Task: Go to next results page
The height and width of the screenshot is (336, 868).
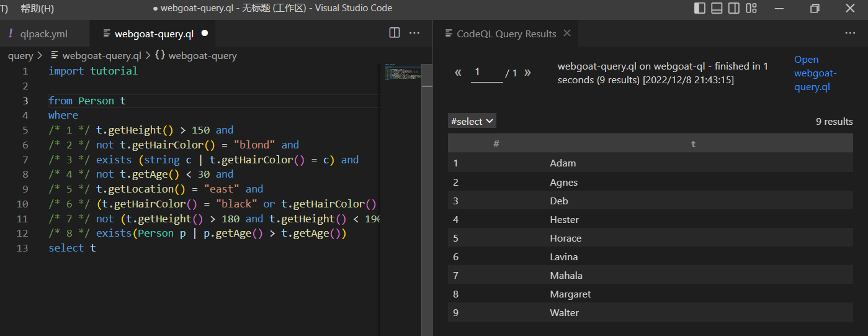Action: point(527,73)
